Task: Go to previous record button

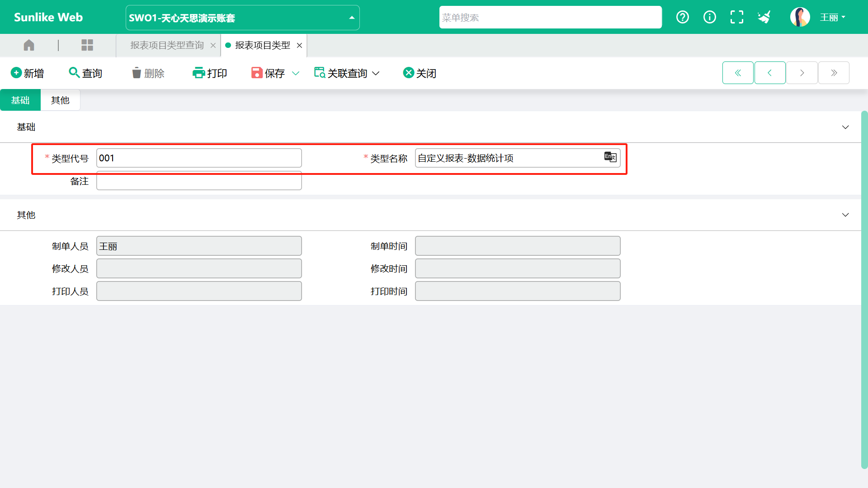Action: coord(770,73)
